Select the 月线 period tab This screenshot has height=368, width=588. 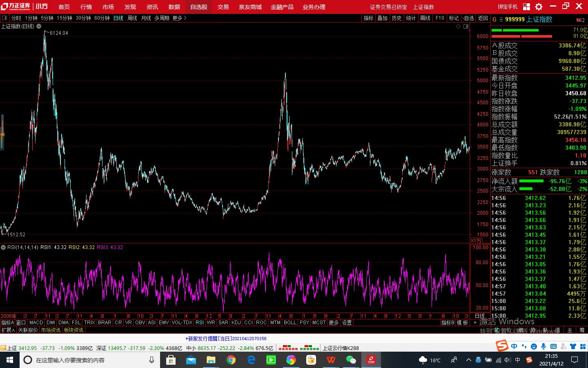click(146, 18)
